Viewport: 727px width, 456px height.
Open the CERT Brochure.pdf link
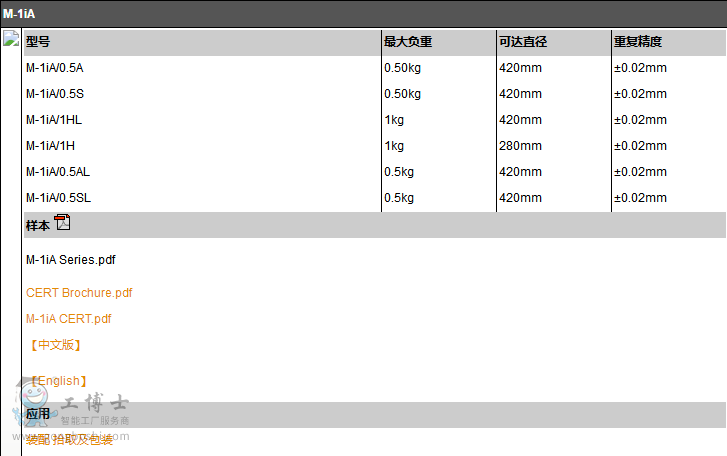pos(79,293)
